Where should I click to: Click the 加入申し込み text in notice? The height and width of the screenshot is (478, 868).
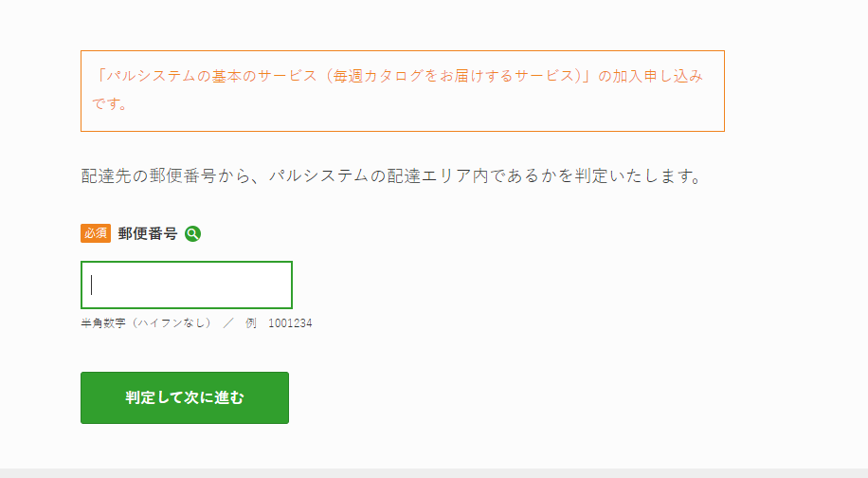point(658,76)
